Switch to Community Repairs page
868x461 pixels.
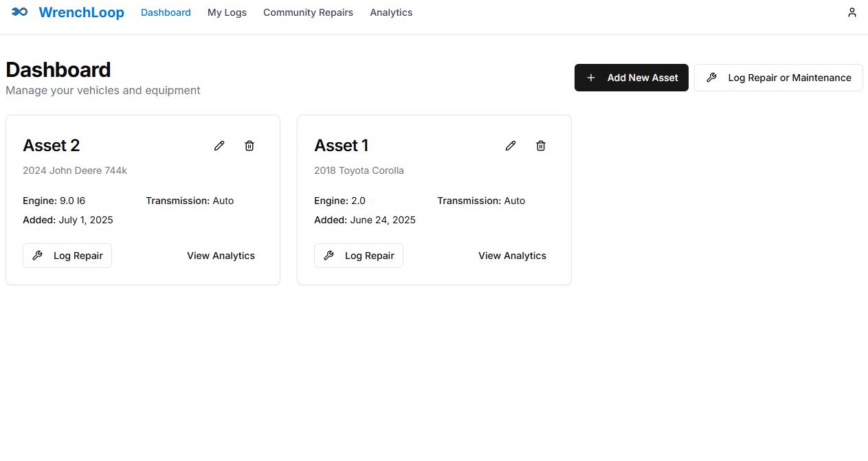tap(308, 12)
